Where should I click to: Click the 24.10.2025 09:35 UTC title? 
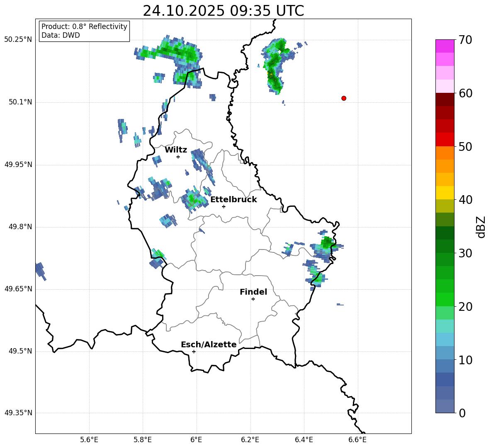(223, 11)
